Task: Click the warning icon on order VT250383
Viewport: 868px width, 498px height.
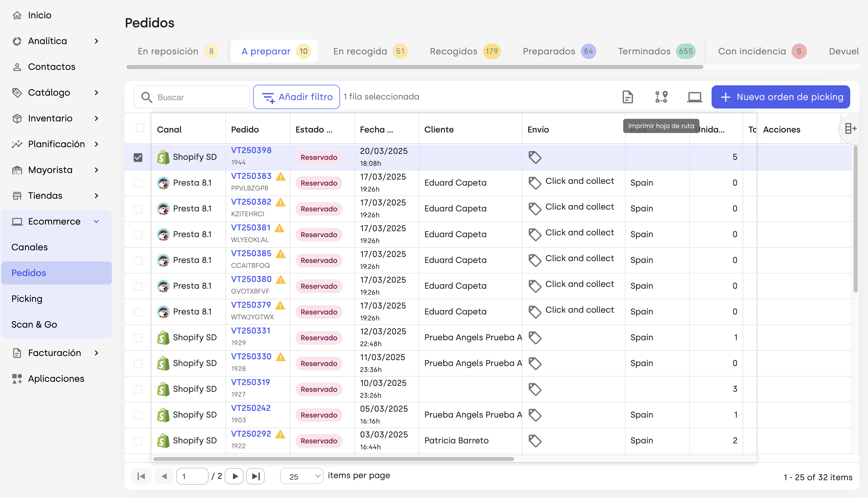Action: click(x=281, y=177)
